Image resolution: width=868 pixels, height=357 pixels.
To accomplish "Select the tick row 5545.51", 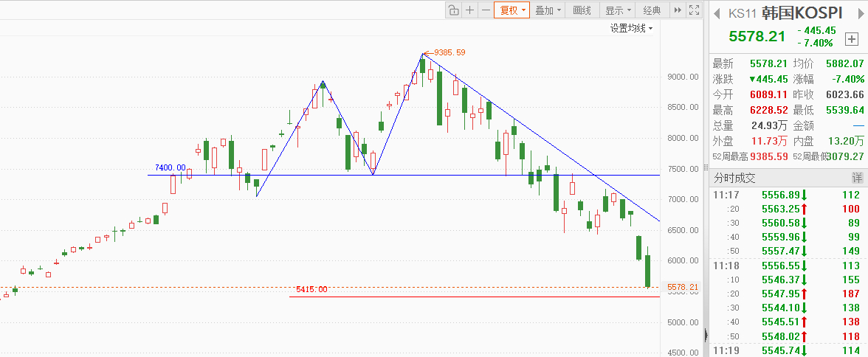I will point(787,322).
